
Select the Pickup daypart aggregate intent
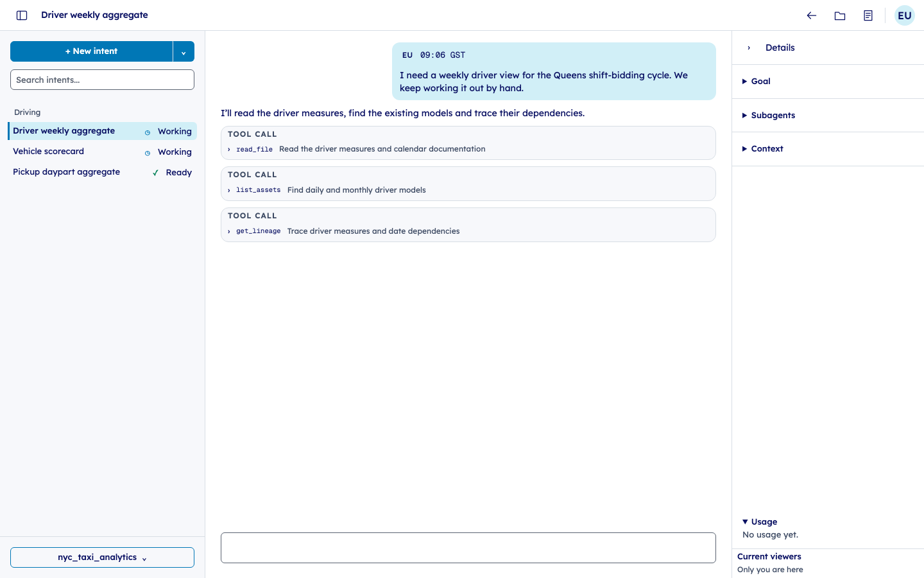coord(102,172)
